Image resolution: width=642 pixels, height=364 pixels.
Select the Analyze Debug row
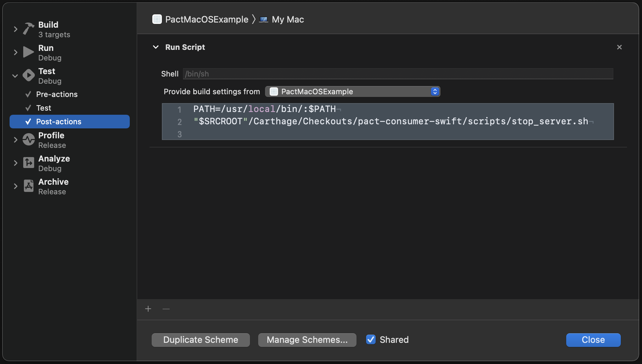point(70,163)
